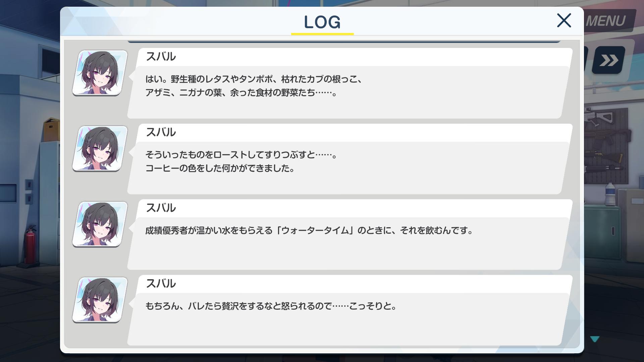Click the スバル name label on second entry

pos(161,132)
